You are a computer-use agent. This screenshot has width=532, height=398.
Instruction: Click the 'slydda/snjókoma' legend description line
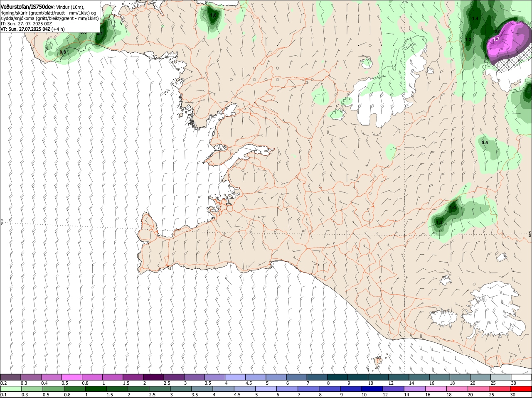coord(49,18)
